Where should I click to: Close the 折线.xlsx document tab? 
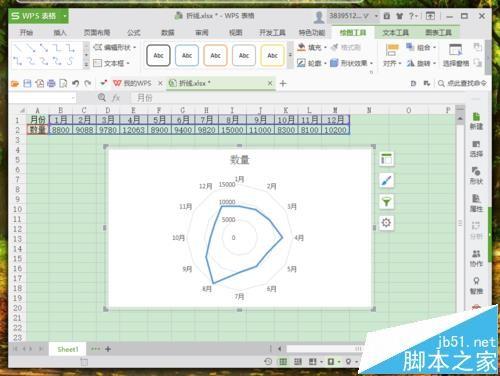pyautogui.click(x=270, y=83)
